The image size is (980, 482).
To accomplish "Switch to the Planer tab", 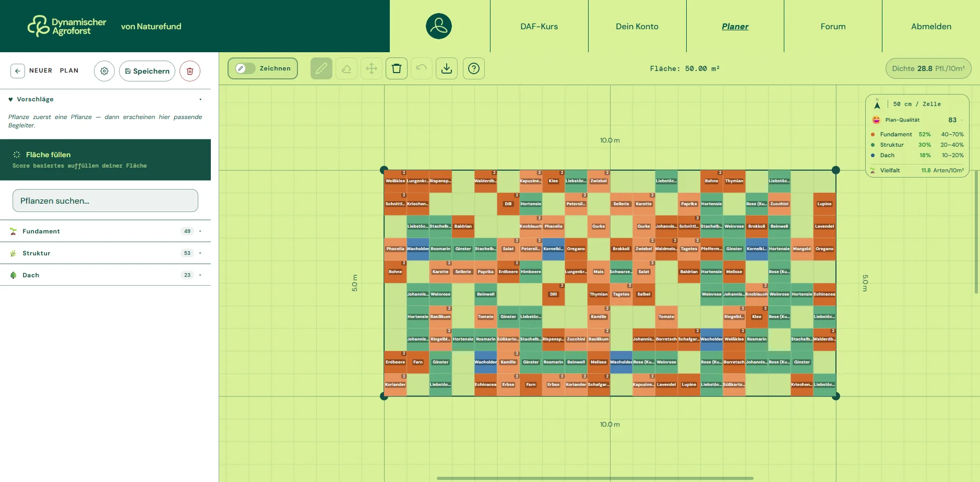I will click(735, 26).
